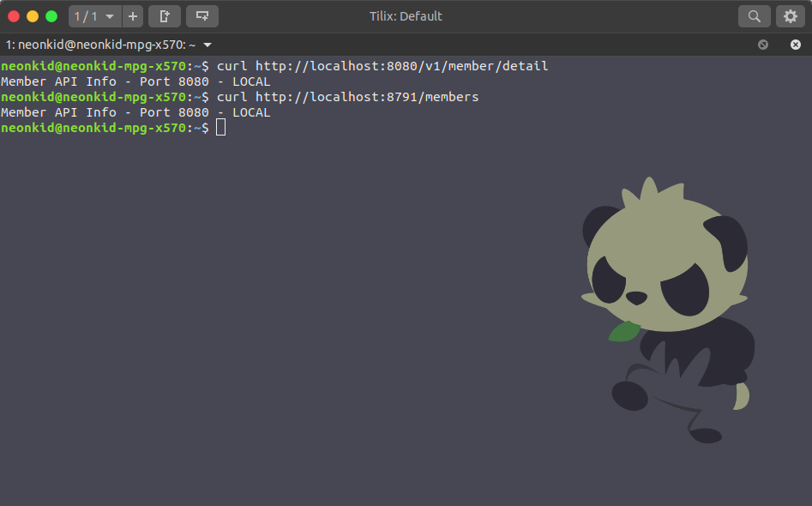This screenshot has height=506, width=812.
Task: Close terminal 1 with the x icon
Action: point(796,45)
